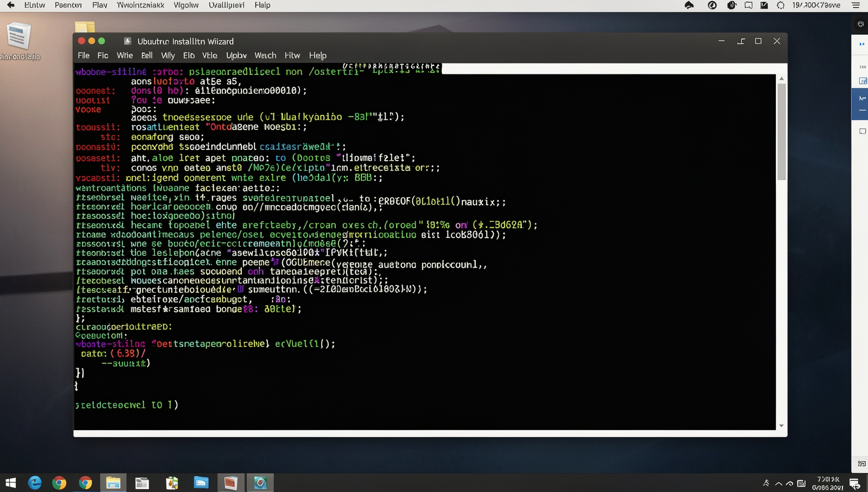This screenshot has height=492, width=868.
Task: Open the blue folder icon in the taskbar
Action: click(x=201, y=482)
